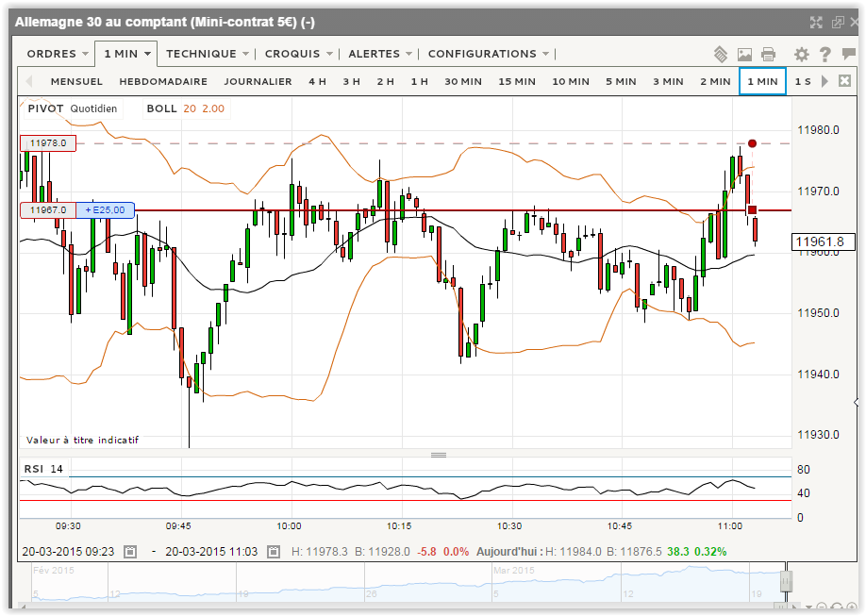Select the 1 H timeframe

(x=420, y=82)
